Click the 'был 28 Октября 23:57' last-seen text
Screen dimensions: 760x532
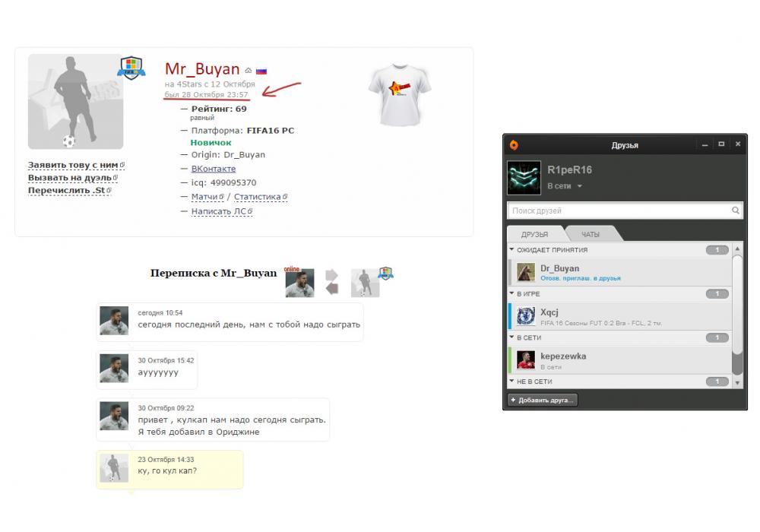pos(206,94)
